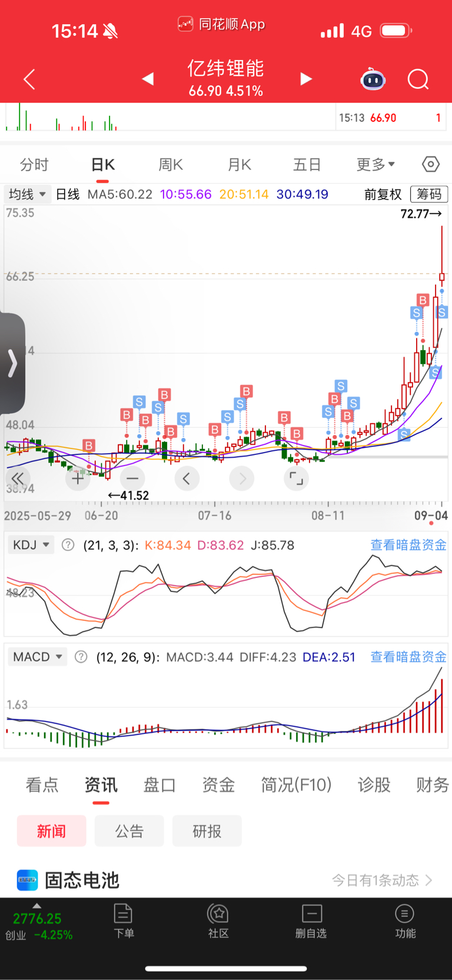Image resolution: width=452 pixels, height=980 pixels.
Task: Tap the topmost B marker near 09-04
Action: (x=423, y=300)
